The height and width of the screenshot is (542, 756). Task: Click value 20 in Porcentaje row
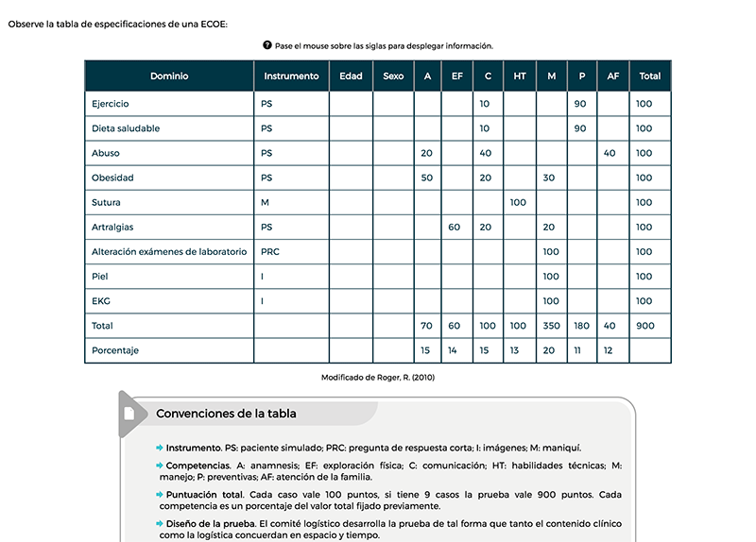(x=549, y=350)
